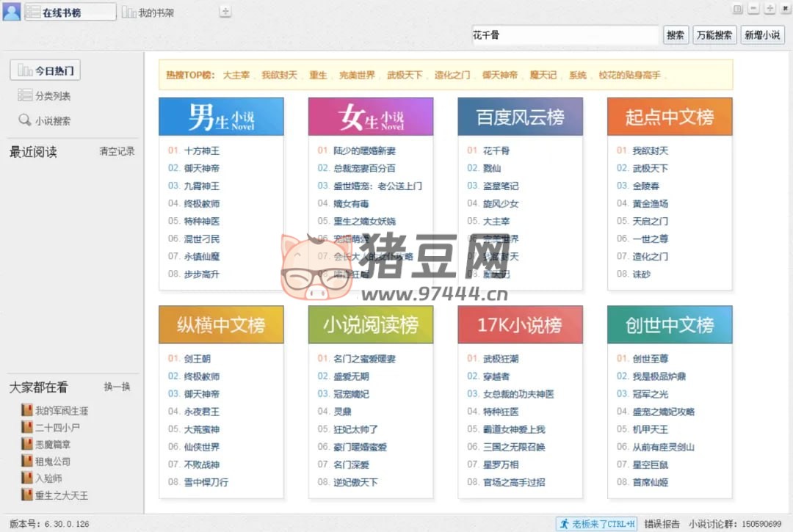Screen dimensions: 793x532
Task: Click 错误报告 in the status bar
Action: click(662, 524)
